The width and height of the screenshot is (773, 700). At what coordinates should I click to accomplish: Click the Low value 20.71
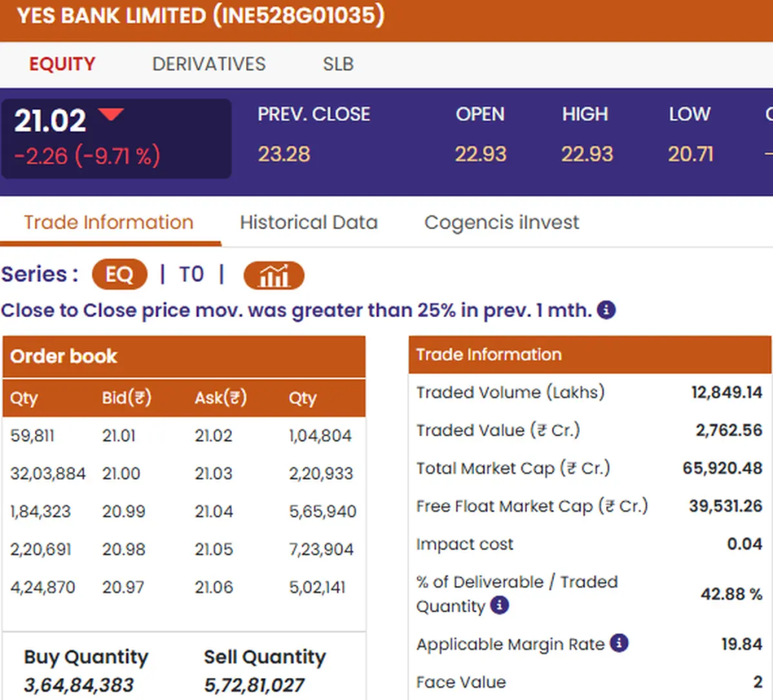pyautogui.click(x=691, y=154)
